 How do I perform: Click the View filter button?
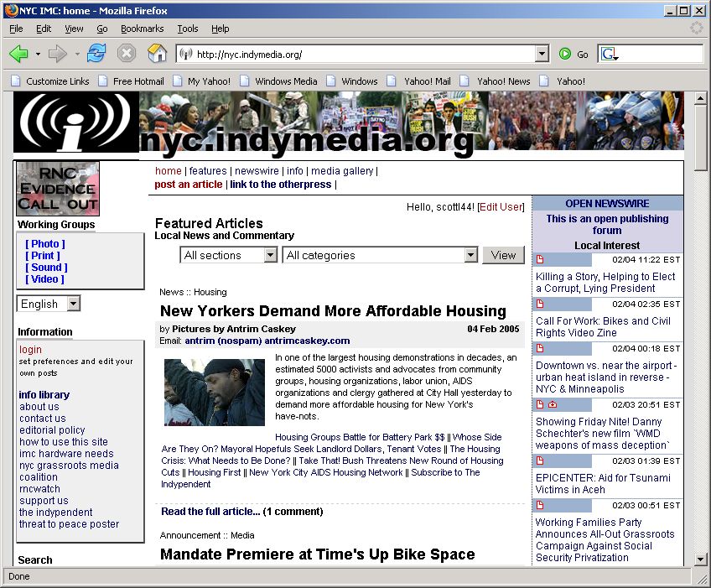503,255
